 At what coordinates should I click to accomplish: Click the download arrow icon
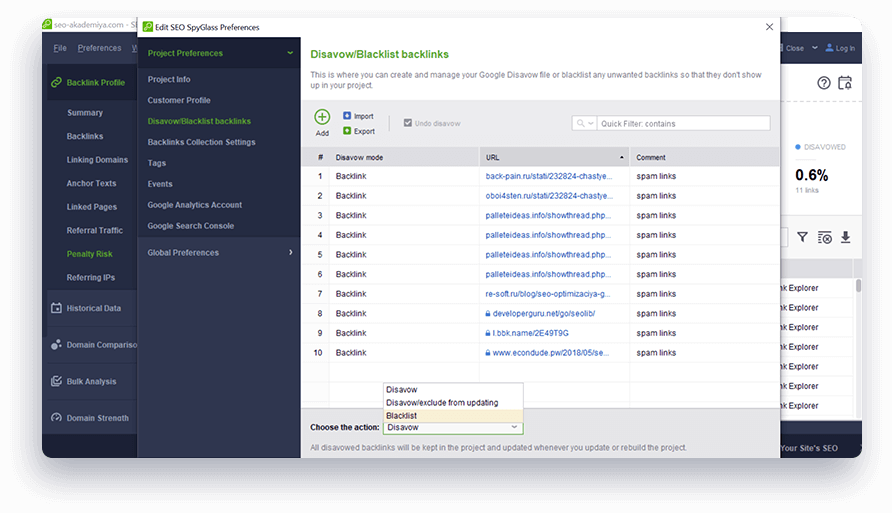845,237
